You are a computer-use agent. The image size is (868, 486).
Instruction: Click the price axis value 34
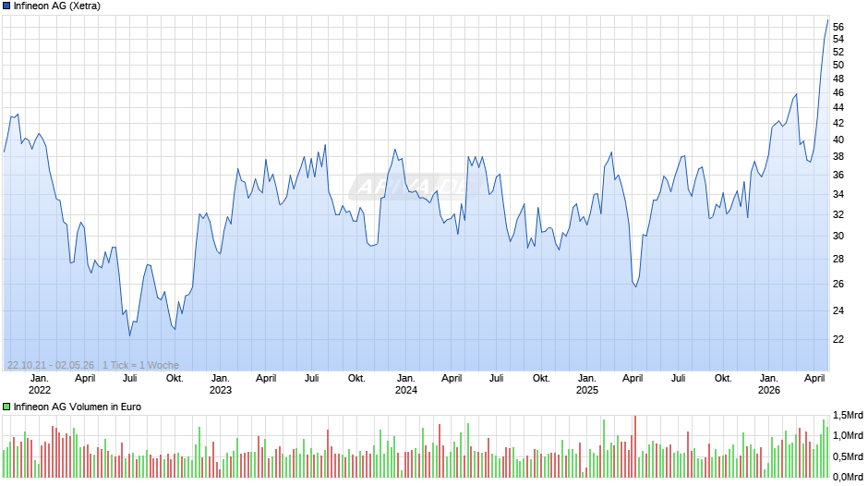tap(838, 195)
